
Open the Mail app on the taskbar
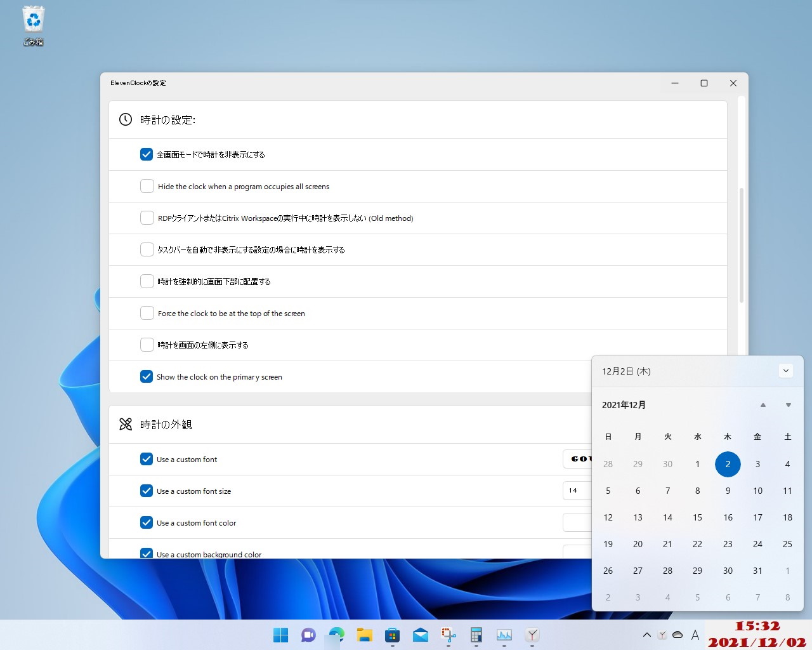(420, 635)
